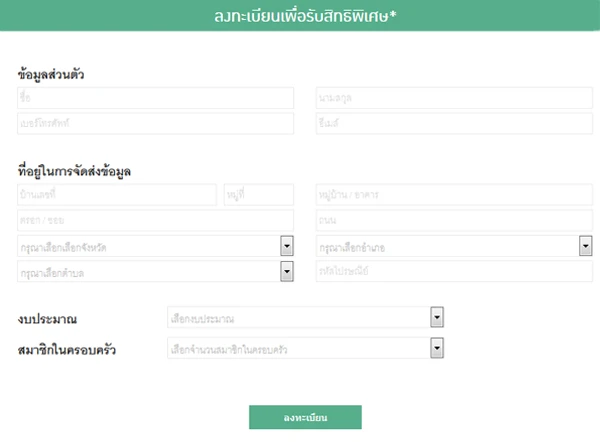
Task: Click the อีเมล์ email input field
Action: coord(454,123)
